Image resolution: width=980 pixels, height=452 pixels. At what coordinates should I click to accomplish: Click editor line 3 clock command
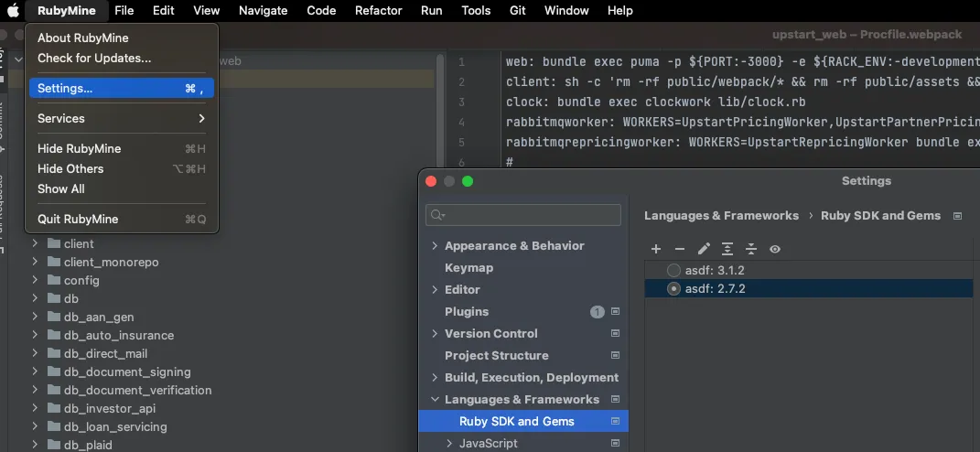coord(656,102)
